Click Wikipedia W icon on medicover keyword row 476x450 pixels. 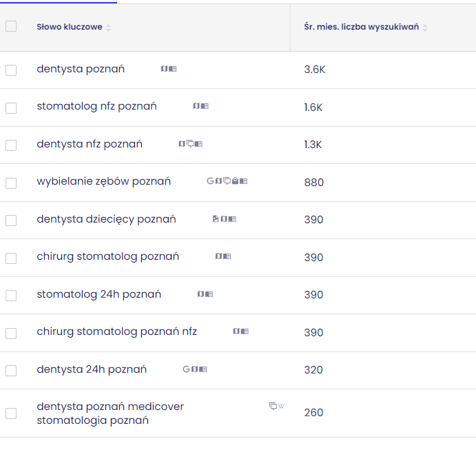281,407
